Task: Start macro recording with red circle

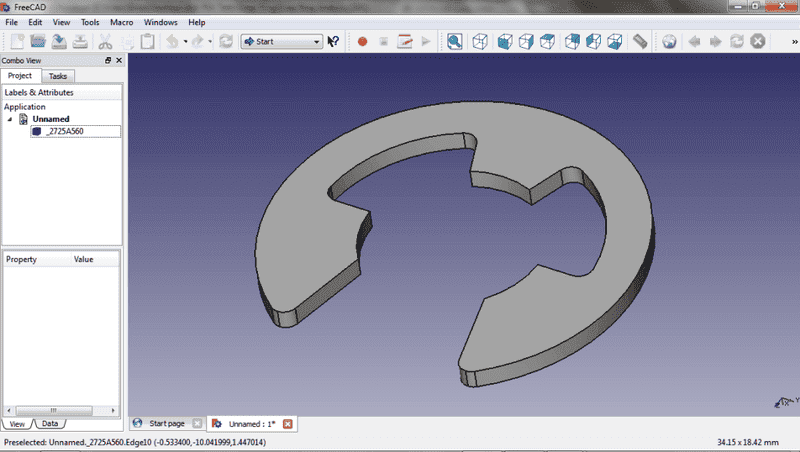Action: click(362, 42)
